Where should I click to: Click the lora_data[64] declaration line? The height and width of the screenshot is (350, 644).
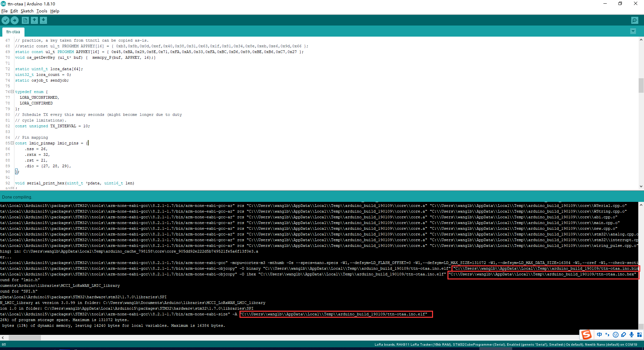pos(49,69)
